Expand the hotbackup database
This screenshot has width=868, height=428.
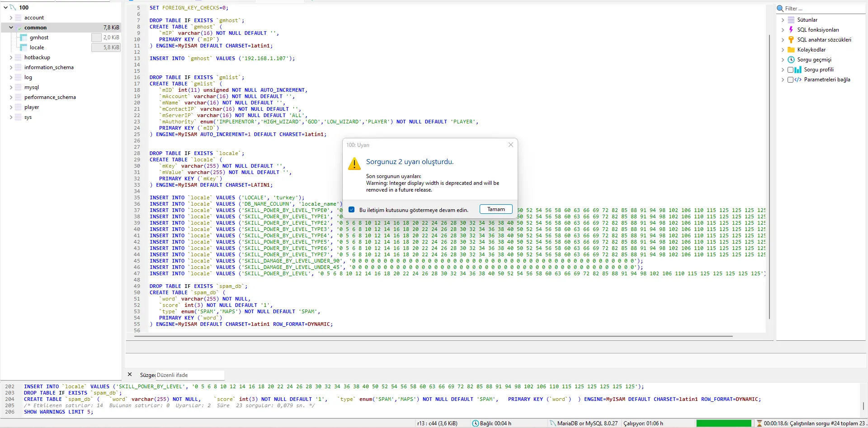click(x=11, y=57)
